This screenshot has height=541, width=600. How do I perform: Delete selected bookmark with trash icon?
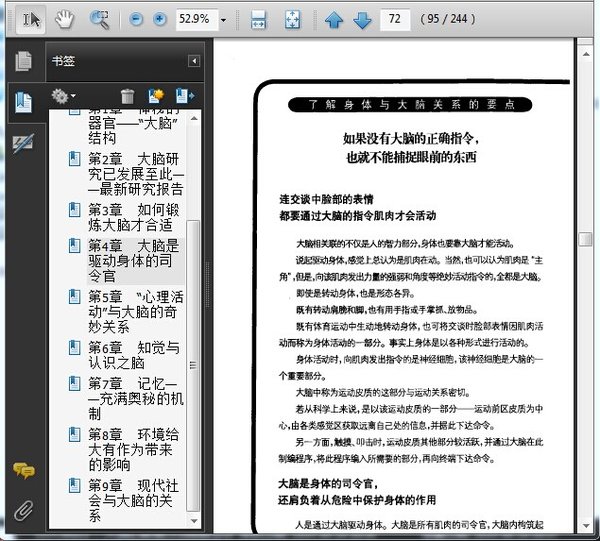pos(127,96)
